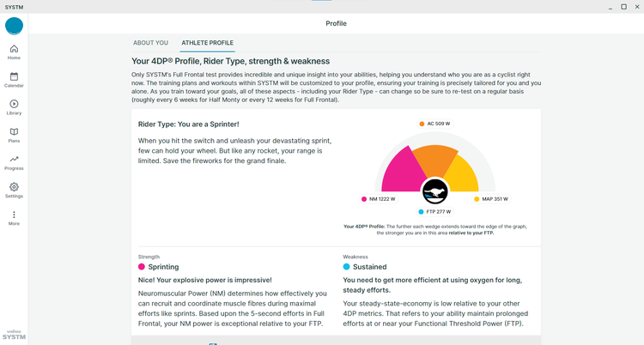Click the Wahoo SYSTM logo
Viewport: 644px width, 345px height.
click(x=14, y=335)
